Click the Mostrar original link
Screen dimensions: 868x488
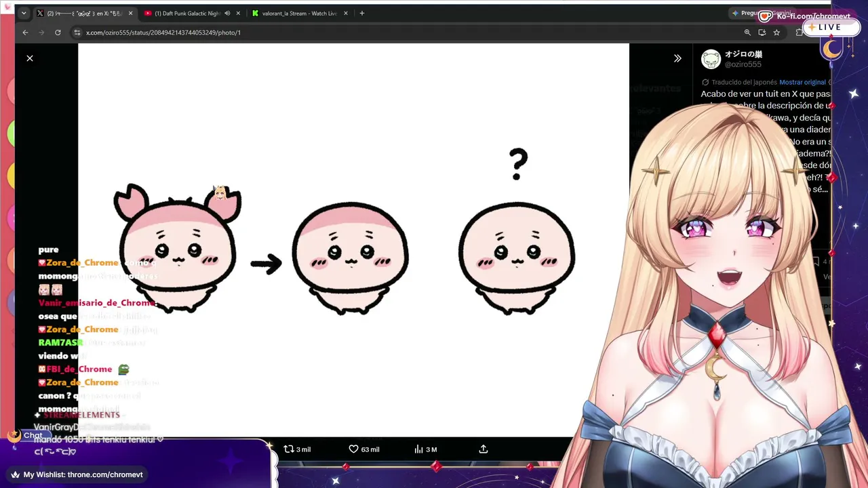click(802, 82)
